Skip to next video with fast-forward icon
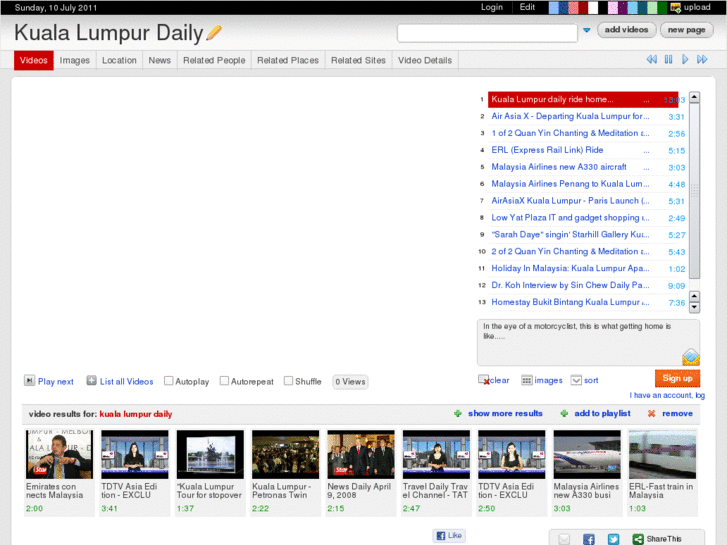The width and height of the screenshot is (727, 545). 702,59
